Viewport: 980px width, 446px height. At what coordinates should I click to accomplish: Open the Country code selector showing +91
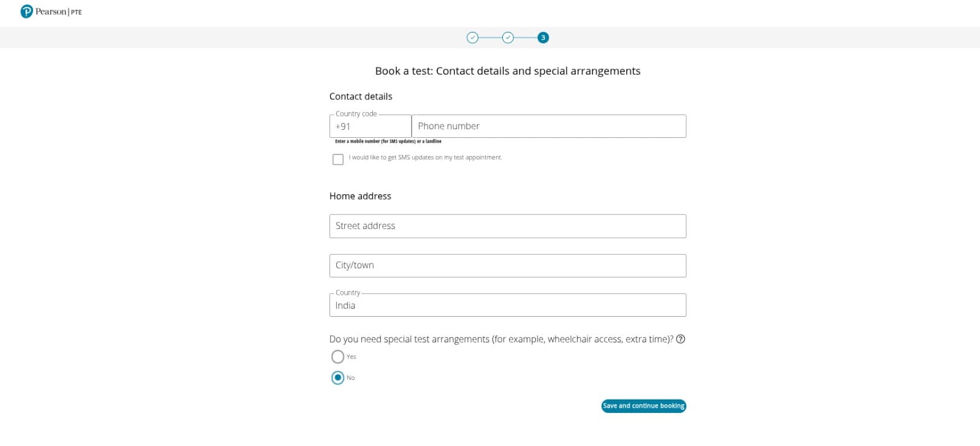[x=369, y=126]
